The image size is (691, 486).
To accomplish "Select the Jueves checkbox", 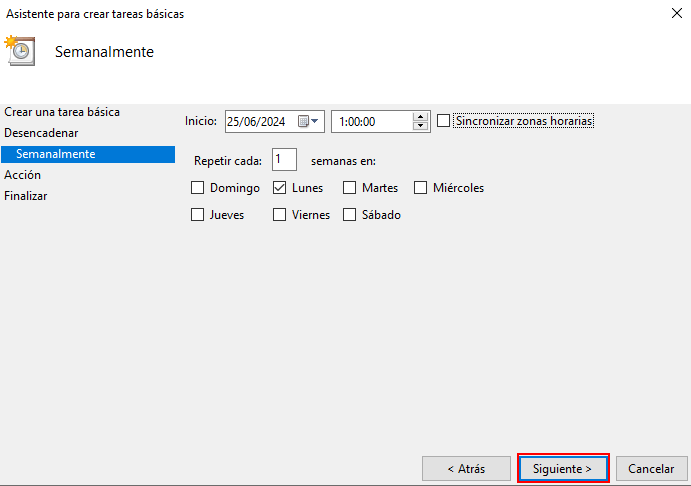I will [x=198, y=215].
